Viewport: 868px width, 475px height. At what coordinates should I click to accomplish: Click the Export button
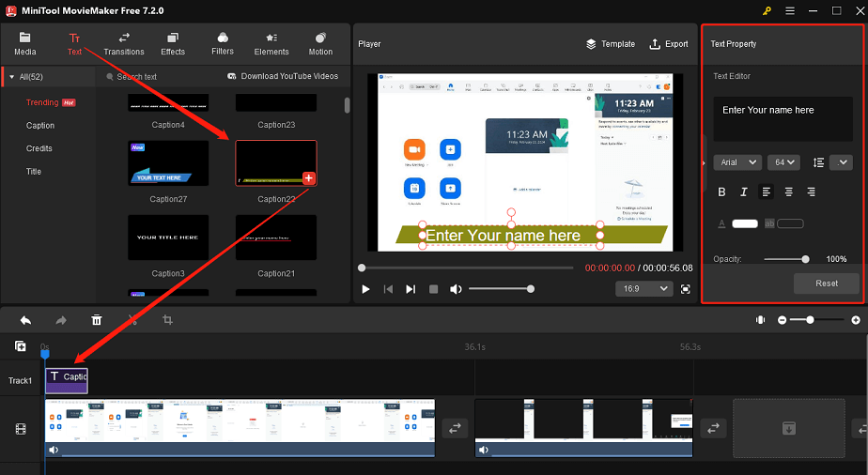point(669,44)
